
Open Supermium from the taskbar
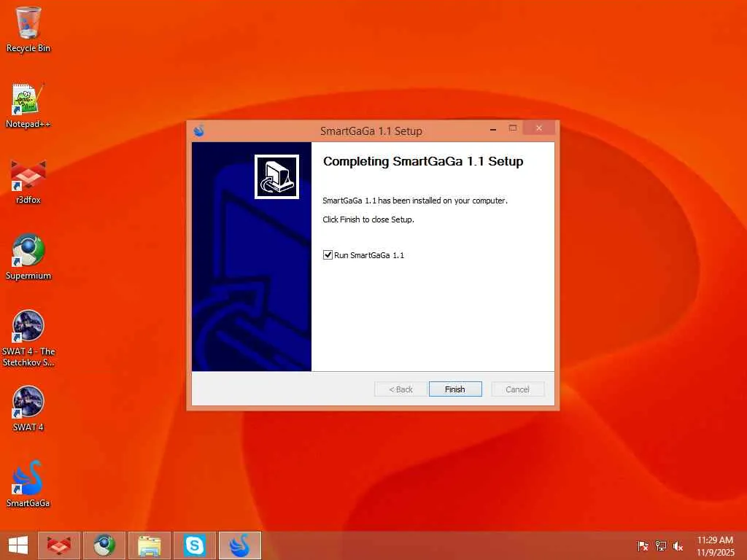point(104,545)
